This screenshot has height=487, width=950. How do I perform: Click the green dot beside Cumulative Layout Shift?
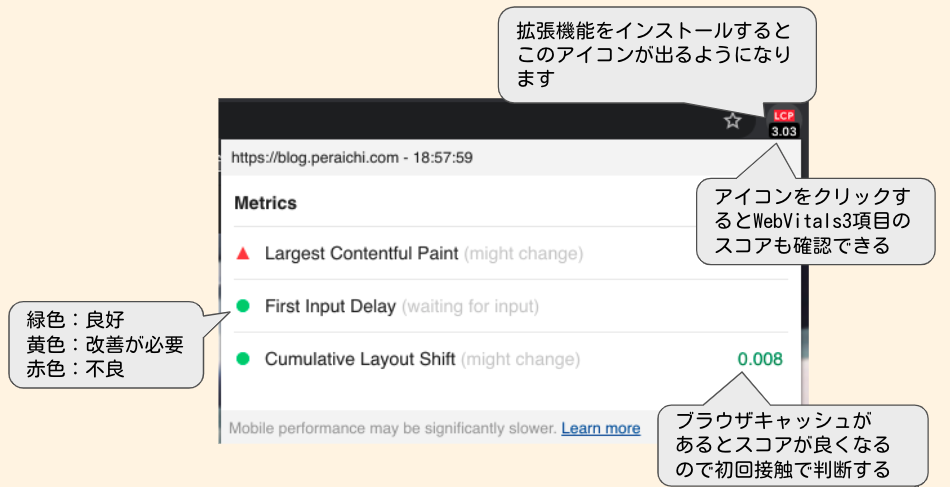pyautogui.click(x=242, y=359)
